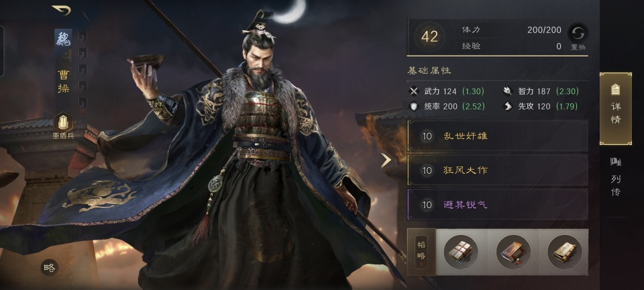Tap the 先攻 120 attribute
The height and width of the screenshot is (290, 644).
(541, 106)
